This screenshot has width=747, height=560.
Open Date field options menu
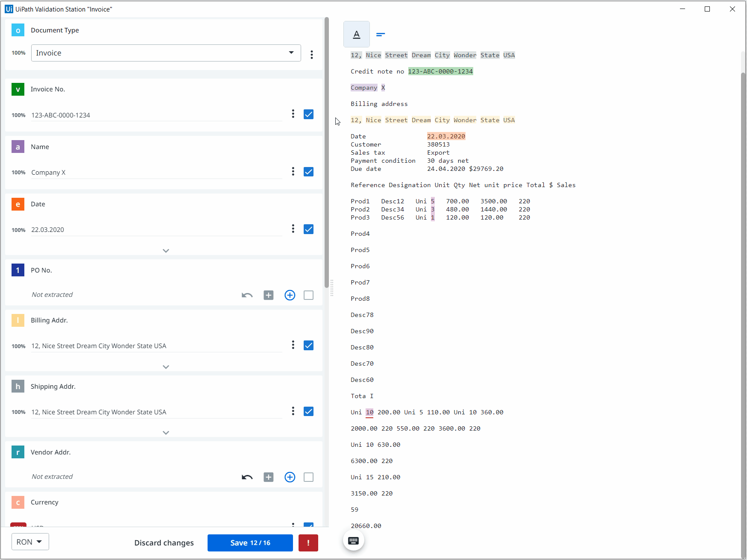pos(293,229)
